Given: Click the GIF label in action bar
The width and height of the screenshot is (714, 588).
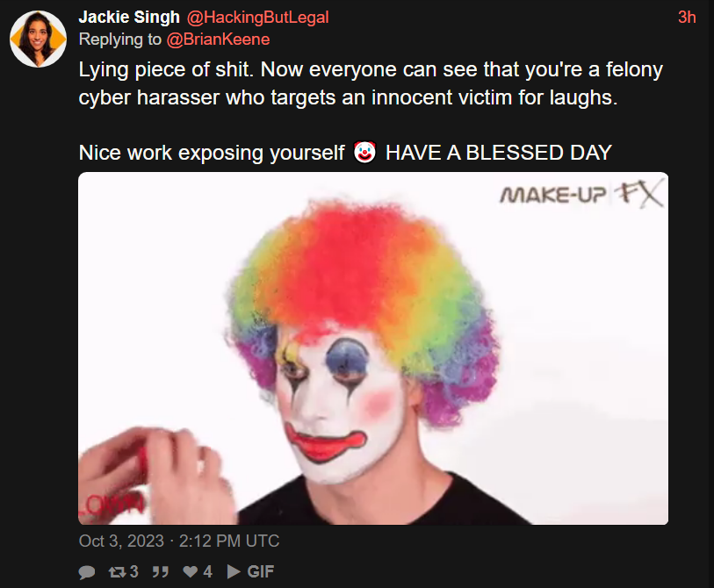Looking at the screenshot, I should point(261,571).
